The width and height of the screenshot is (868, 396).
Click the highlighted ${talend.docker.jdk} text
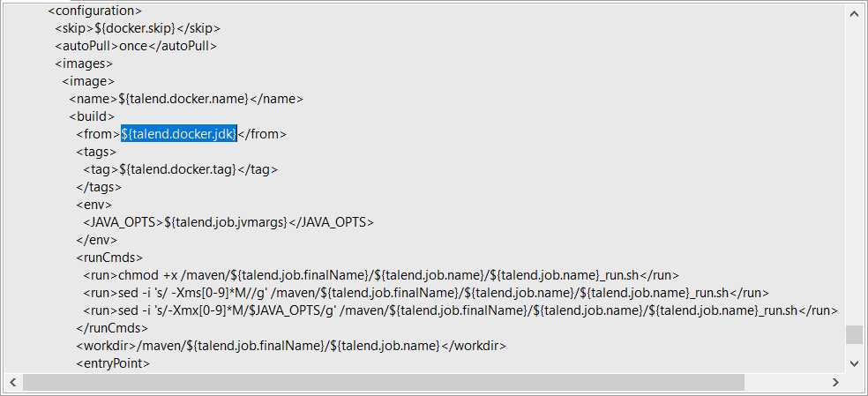pyautogui.click(x=179, y=134)
